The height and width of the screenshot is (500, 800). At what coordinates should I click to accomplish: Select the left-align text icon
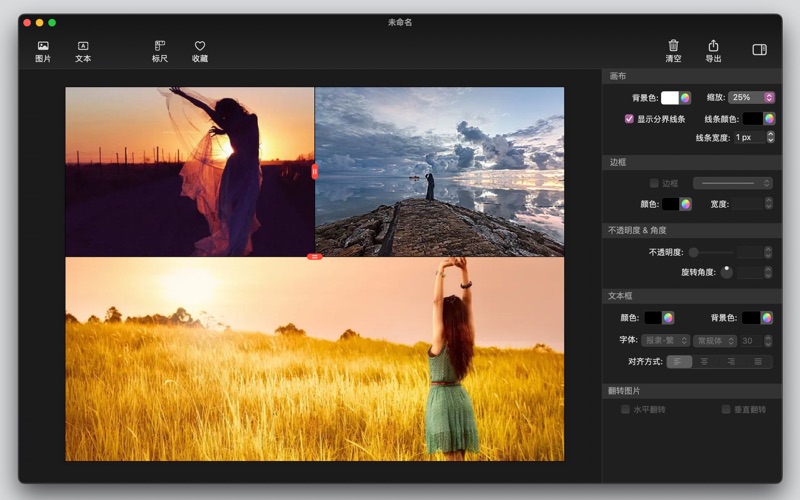(679, 361)
